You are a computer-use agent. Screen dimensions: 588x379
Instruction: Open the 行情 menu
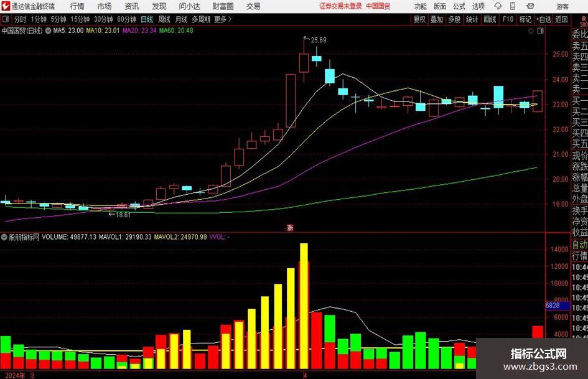(x=77, y=6)
